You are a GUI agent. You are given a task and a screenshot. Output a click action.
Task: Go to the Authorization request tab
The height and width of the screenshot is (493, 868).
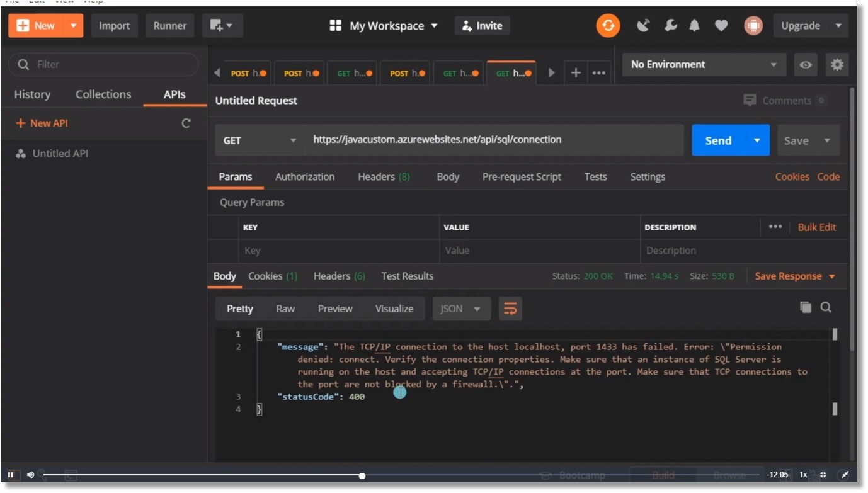pyautogui.click(x=305, y=177)
